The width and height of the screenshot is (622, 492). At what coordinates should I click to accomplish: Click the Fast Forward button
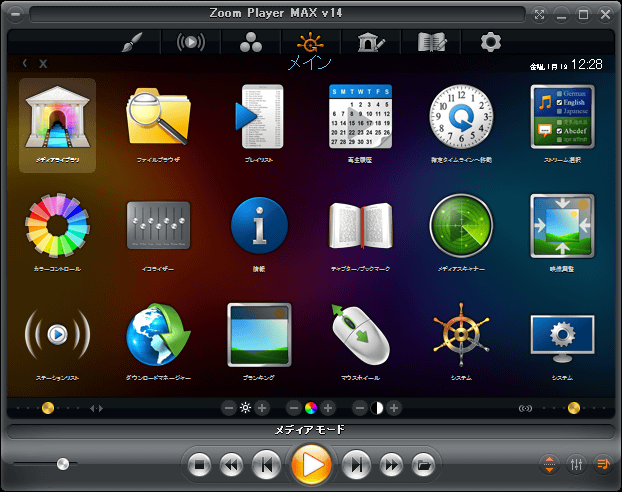click(391, 465)
